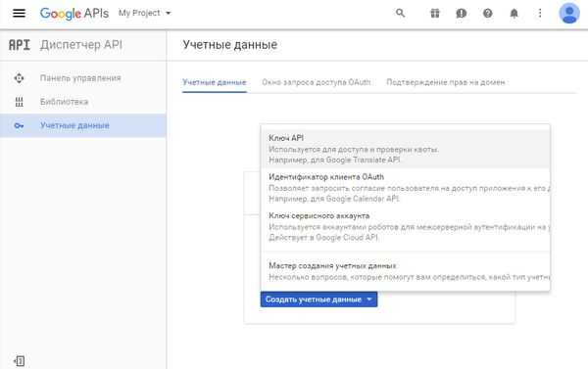Open the notifications bell icon

[514, 14]
